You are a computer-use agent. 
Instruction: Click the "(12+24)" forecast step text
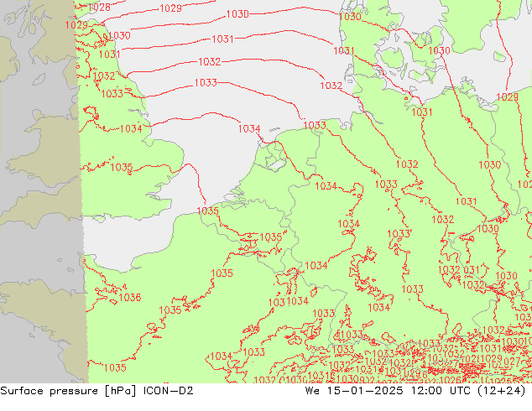pos(502,391)
